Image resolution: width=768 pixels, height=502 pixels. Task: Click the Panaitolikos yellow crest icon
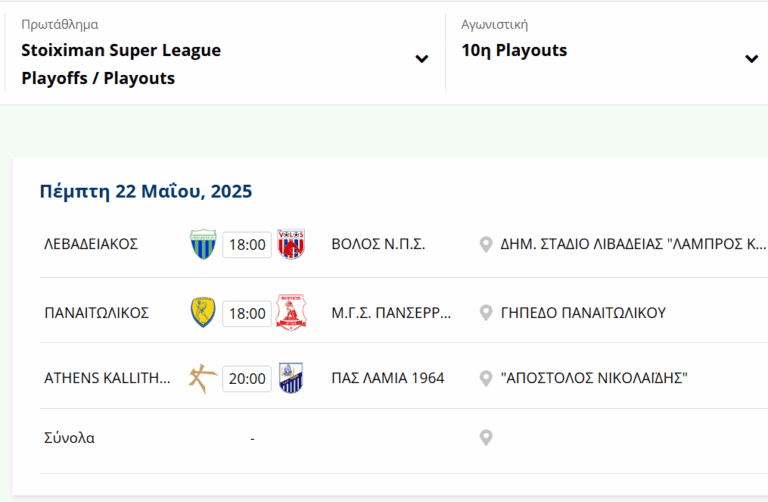[x=203, y=312]
